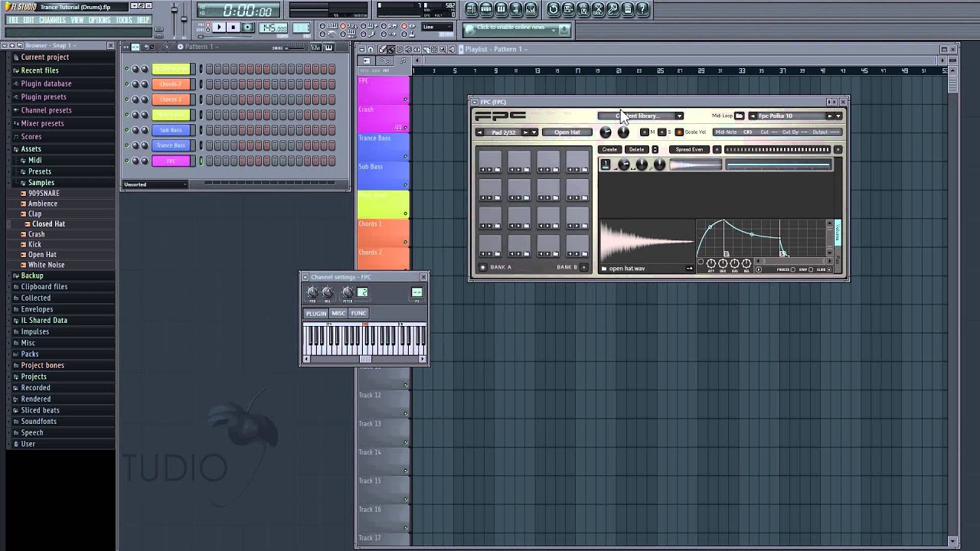Select the Chords 2 channel button
Screen dimensions: 980x551
(x=171, y=84)
